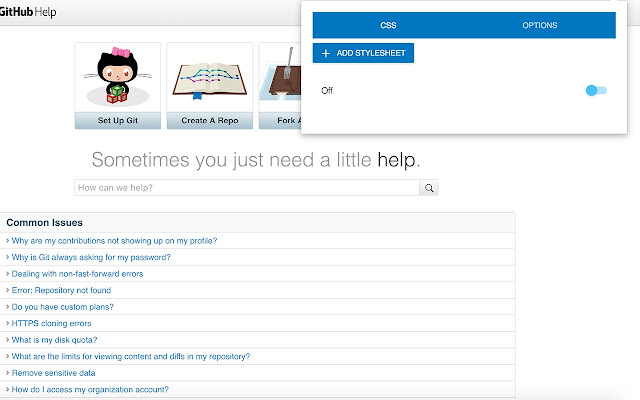Click the chevron beside "Do you have custom plans?"
The image size is (640, 400).
tap(7, 307)
